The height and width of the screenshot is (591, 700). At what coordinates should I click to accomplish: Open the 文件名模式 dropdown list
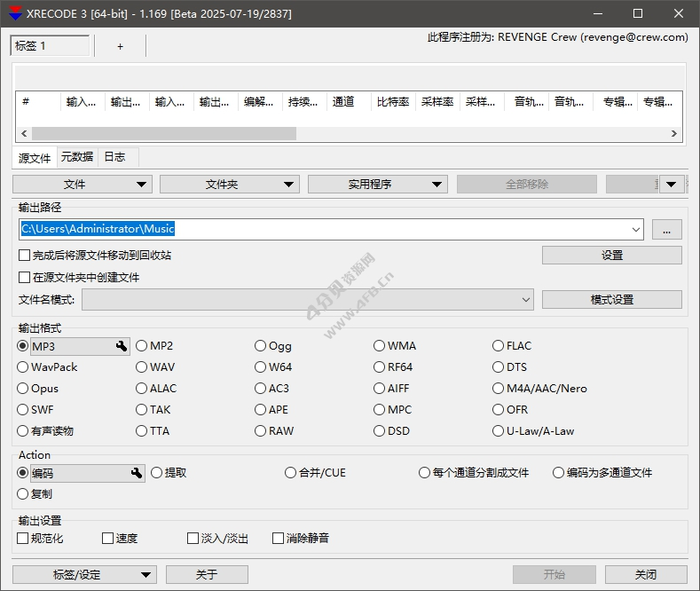point(525,300)
